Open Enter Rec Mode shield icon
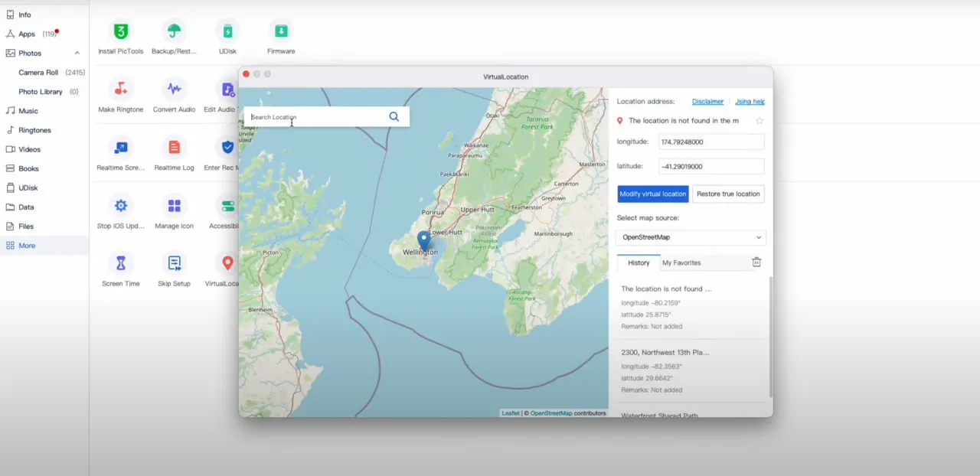Viewport: 980px width, 476px height. pyautogui.click(x=227, y=148)
